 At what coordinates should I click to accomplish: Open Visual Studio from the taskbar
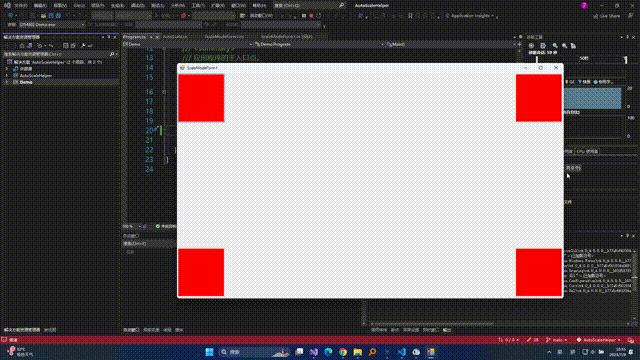(x=313, y=352)
